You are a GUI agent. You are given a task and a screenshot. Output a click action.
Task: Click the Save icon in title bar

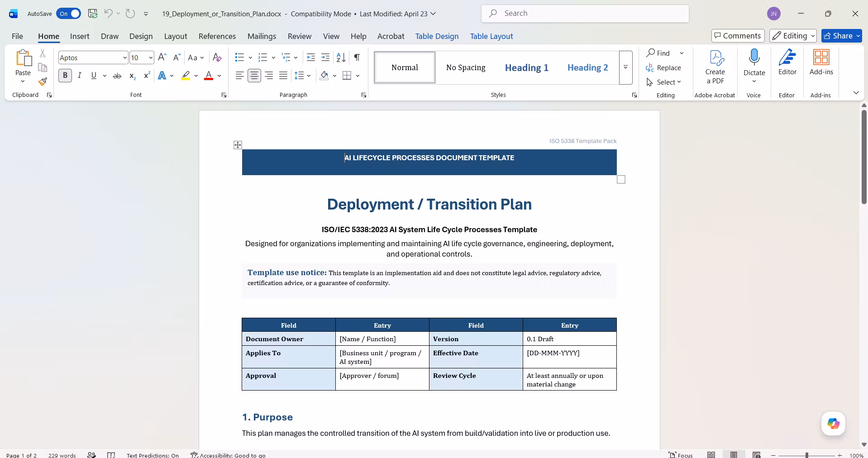click(x=93, y=14)
